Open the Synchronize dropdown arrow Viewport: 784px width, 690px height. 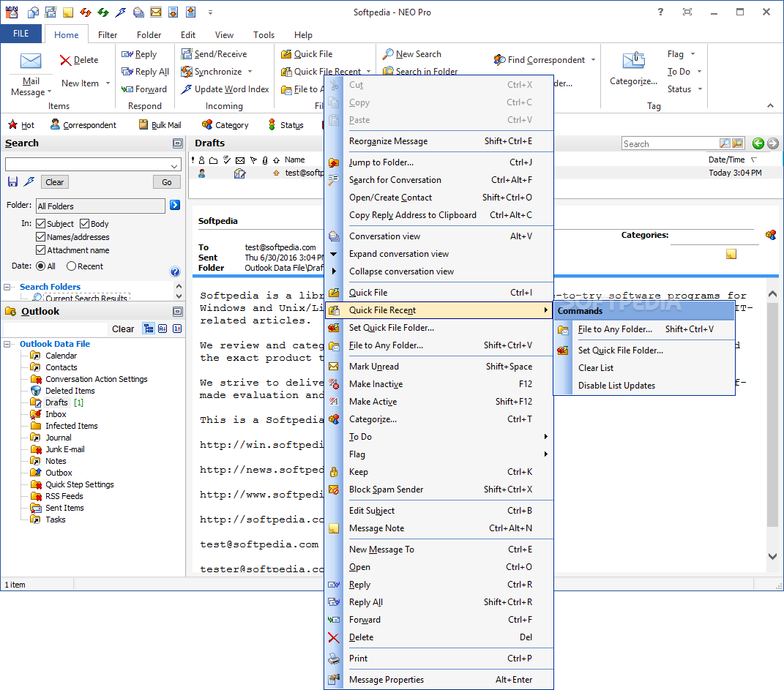250,72
